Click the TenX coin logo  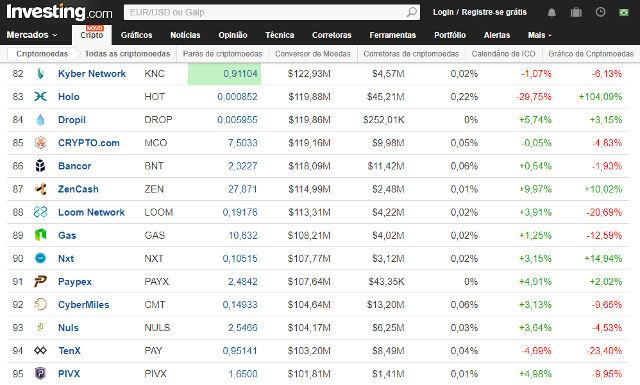[40, 350]
